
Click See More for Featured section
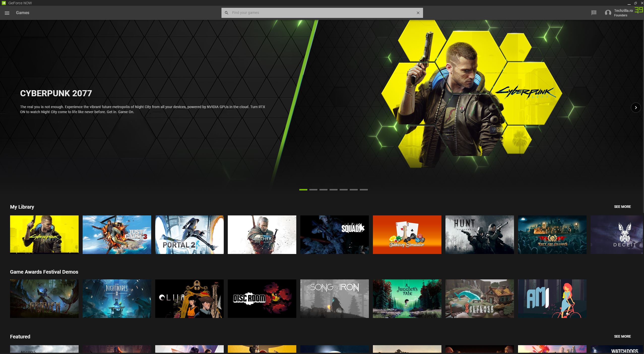(622, 336)
